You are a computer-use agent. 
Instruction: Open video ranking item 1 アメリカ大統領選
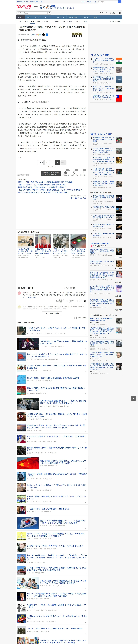point(104,198)
